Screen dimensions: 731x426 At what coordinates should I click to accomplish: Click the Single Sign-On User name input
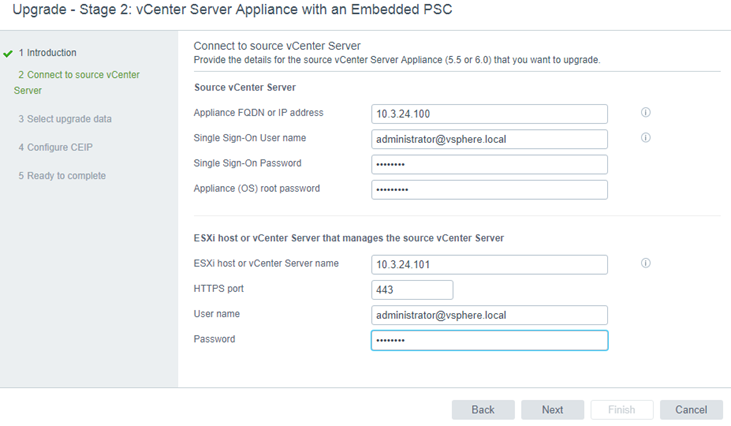tap(490, 139)
